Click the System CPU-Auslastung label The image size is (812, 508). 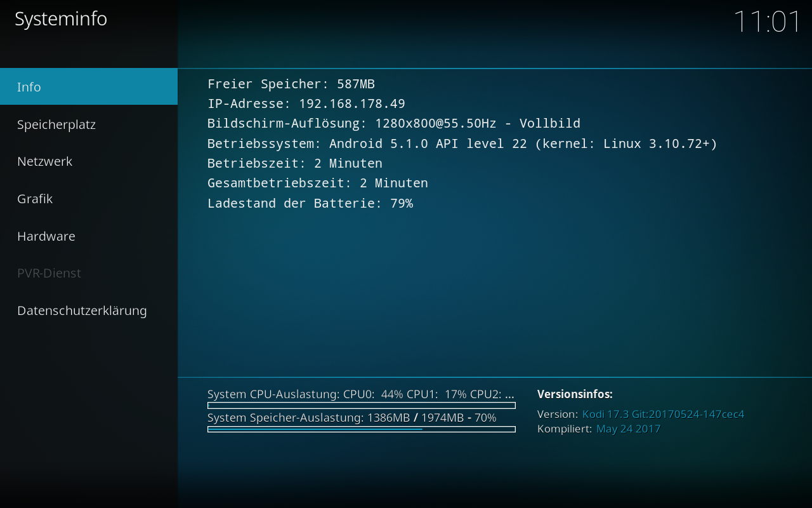361,394
